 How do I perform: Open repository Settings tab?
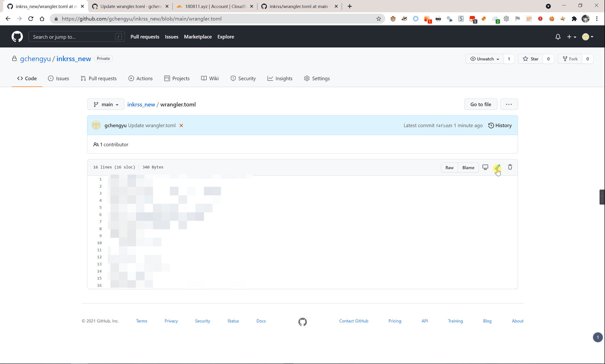pos(317,78)
